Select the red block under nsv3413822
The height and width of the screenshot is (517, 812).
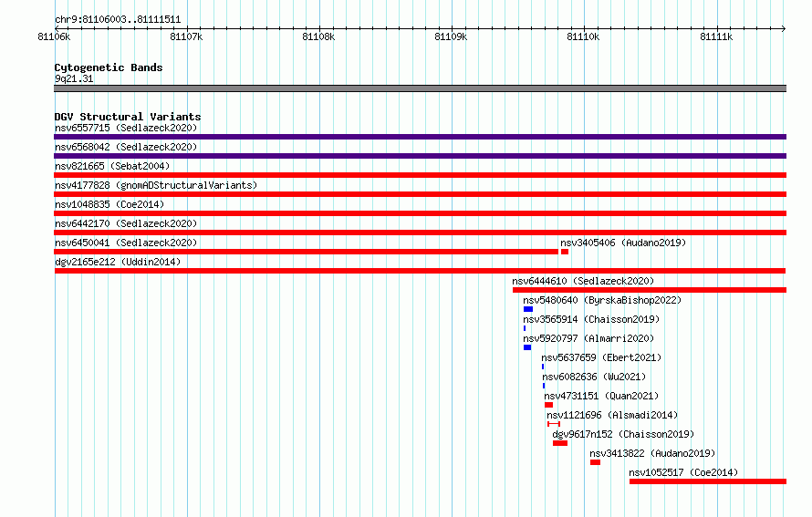coord(596,462)
